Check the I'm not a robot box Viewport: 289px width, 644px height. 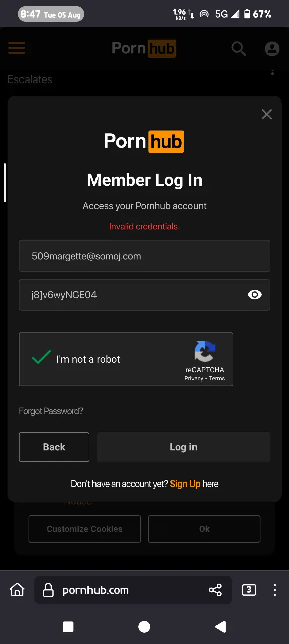click(41, 358)
